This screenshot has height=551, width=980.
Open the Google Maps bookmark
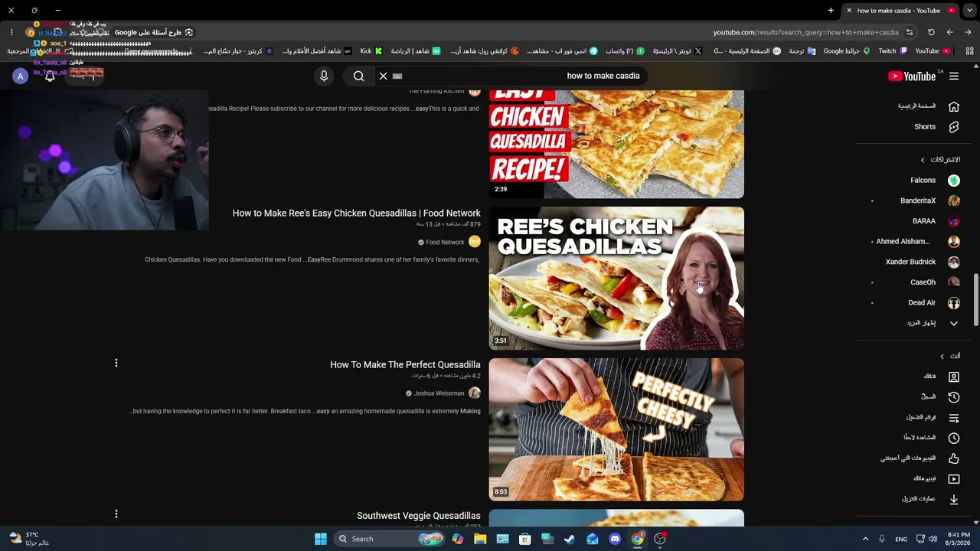pos(846,51)
